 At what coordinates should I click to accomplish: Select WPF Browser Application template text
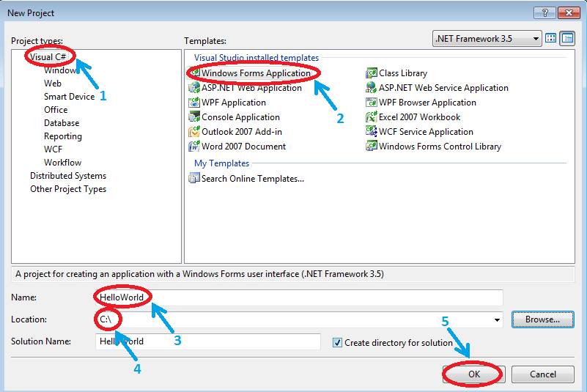click(427, 102)
